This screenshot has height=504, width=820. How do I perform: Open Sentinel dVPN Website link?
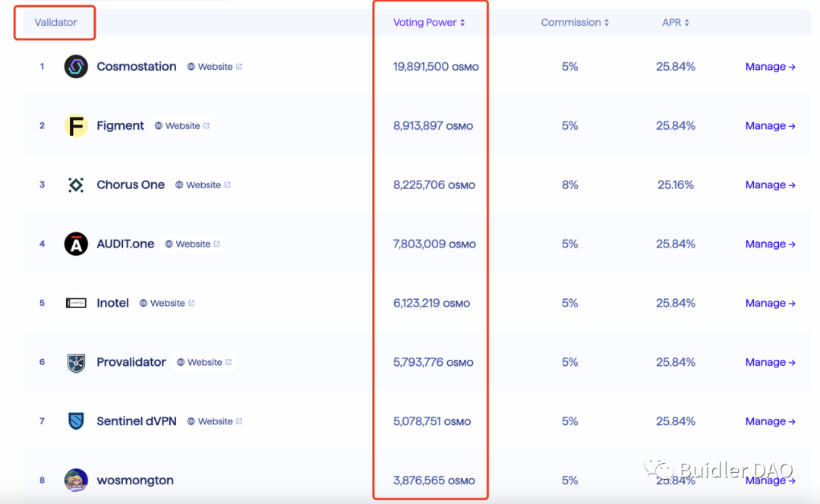[x=215, y=421]
